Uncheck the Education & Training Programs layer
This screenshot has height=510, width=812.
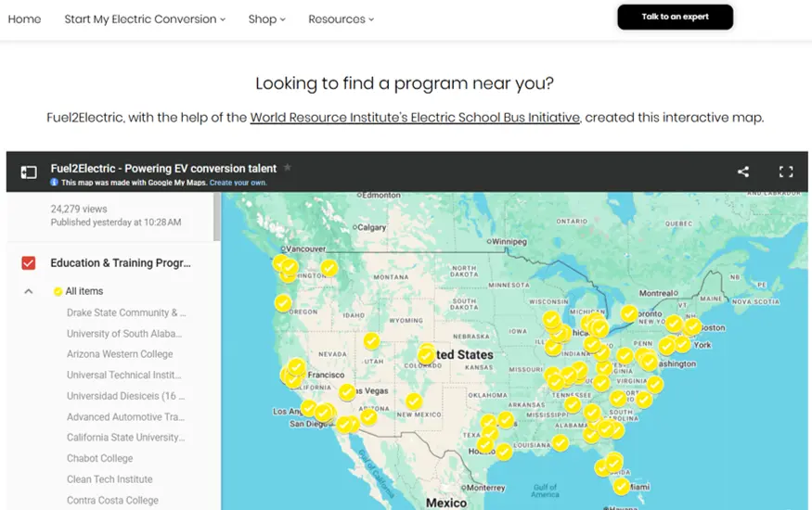(x=29, y=263)
